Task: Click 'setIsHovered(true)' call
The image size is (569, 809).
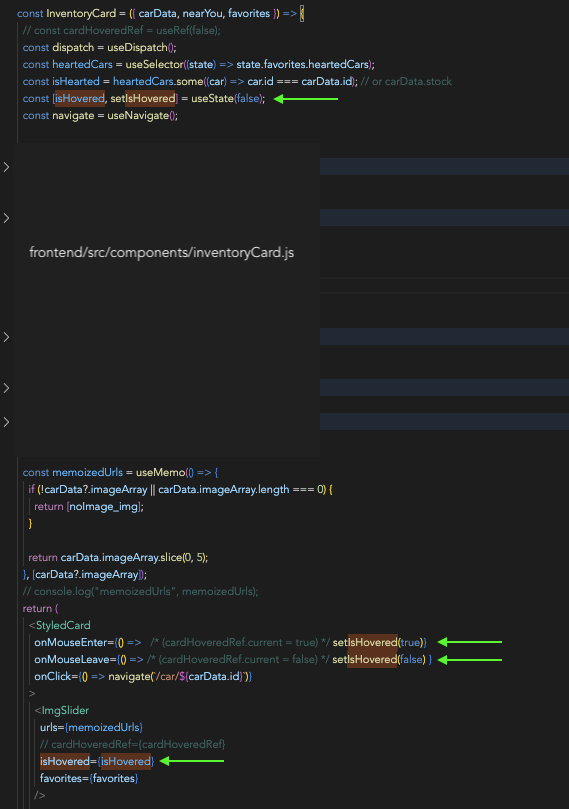Action: point(378,643)
